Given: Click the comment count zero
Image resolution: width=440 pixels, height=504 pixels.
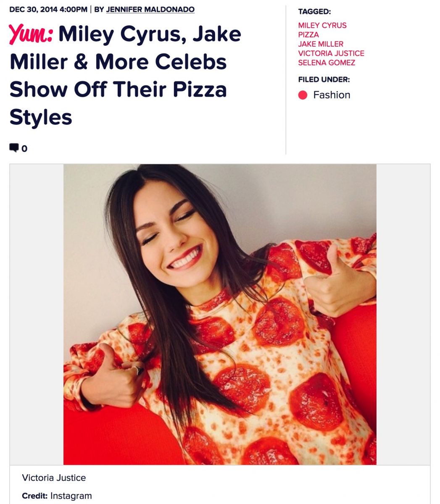Looking at the screenshot, I should coord(24,148).
